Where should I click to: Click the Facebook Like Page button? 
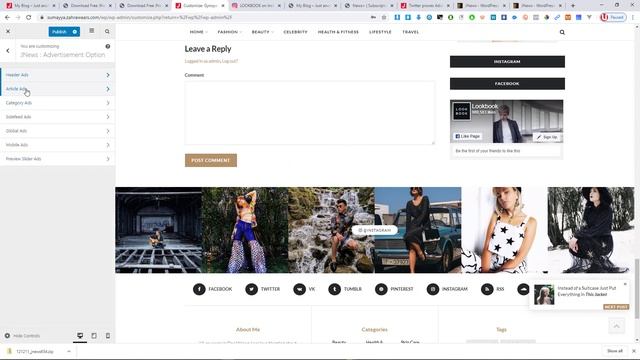coord(467,136)
